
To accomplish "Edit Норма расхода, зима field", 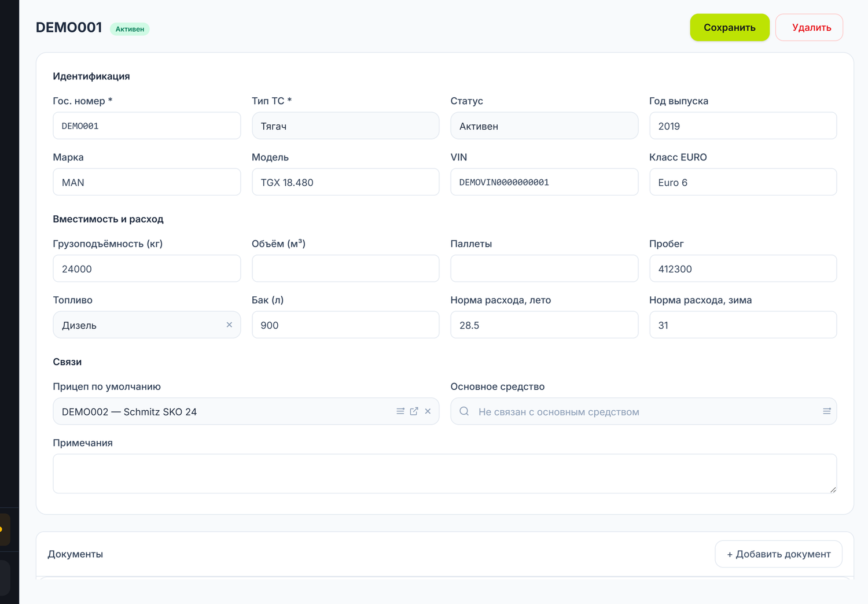I will click(743, 325).
